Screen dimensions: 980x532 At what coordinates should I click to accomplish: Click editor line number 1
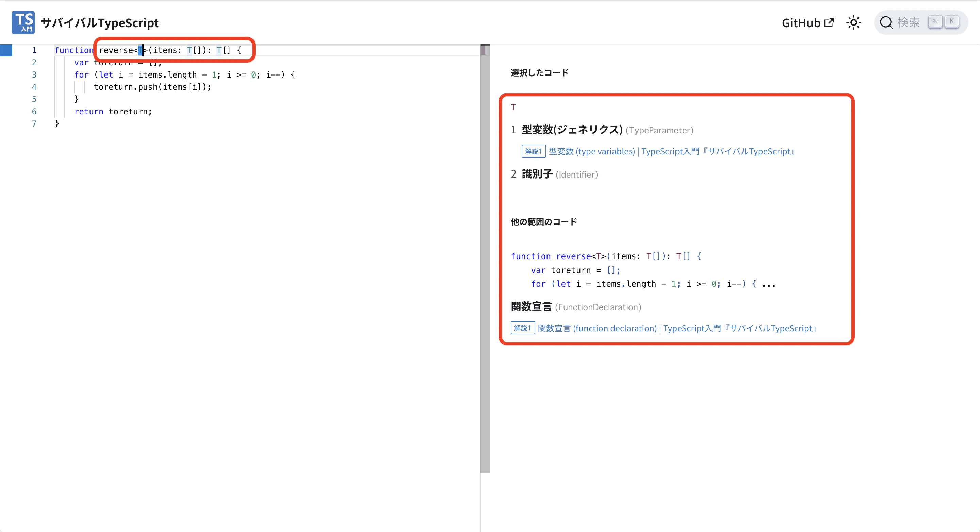click(34, 50)
